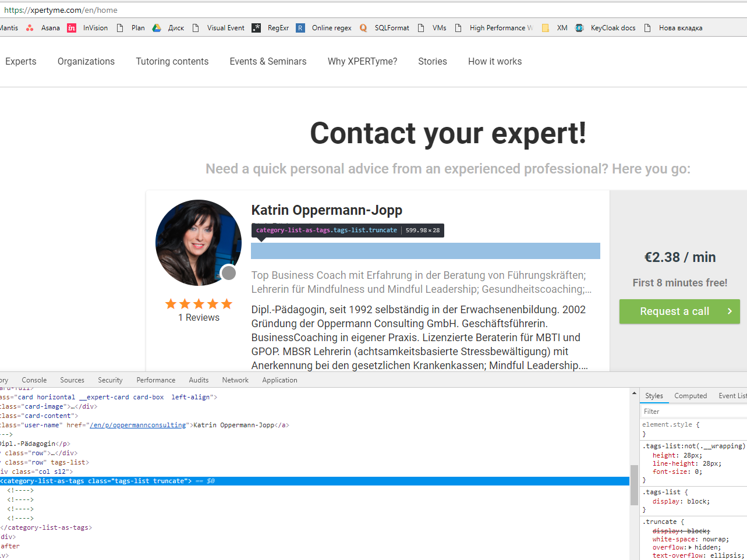
Task: Open the Katrin Oppermann-Jopp profile link
Action: (x=327, y=210)
